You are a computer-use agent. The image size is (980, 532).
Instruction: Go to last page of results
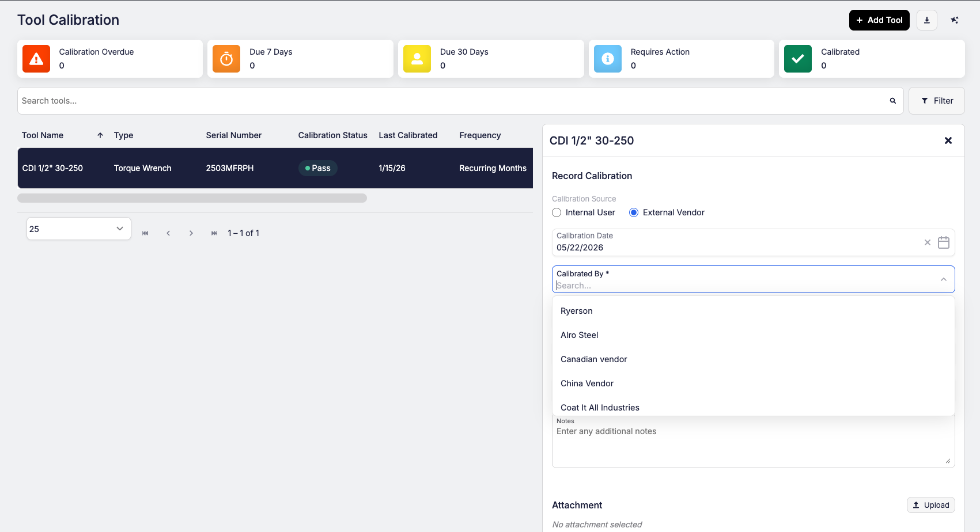[x=214, y=233]
